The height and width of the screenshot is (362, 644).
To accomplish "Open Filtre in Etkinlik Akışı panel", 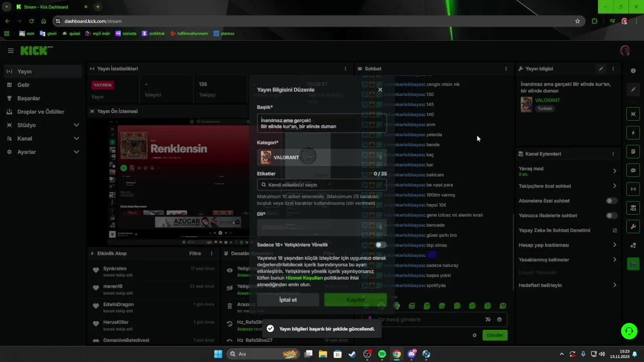I will (x=195, y=254).
